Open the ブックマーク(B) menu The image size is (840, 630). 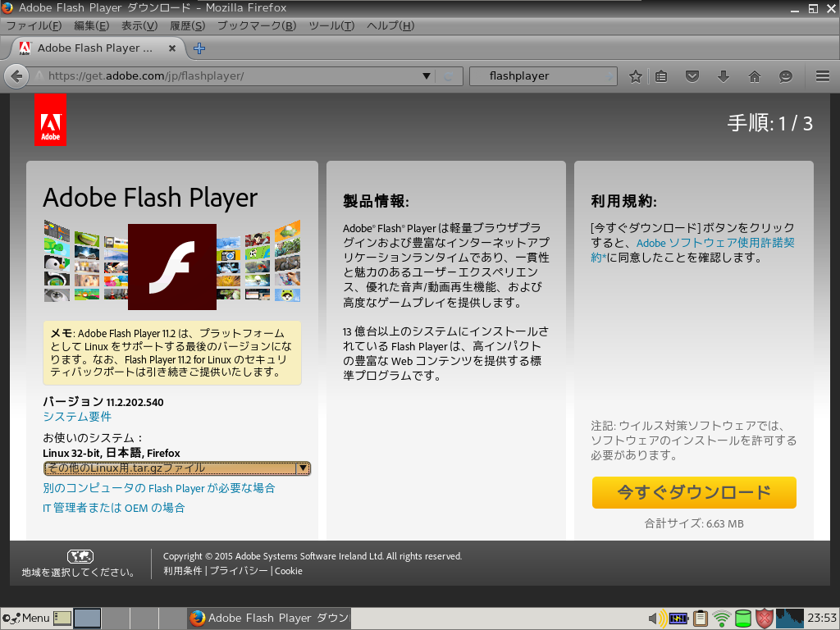tap(257, 25)
